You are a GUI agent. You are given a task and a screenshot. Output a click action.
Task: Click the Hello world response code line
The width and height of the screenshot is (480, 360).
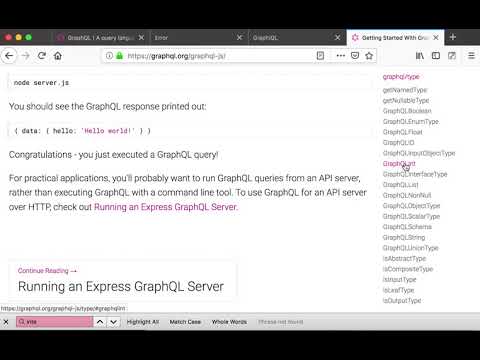(83, 131)
